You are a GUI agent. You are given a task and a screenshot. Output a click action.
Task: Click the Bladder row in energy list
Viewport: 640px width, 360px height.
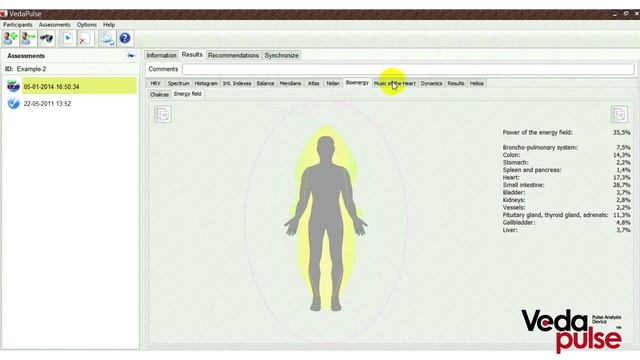(x=567, y=192)
